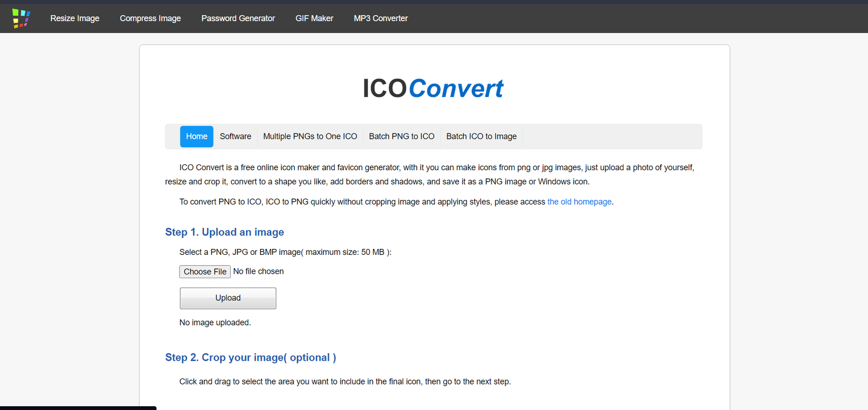The height and width of the screenshot is (410, 868).
Task: Switch to the Software tab
Action: [x=235, y=137]
